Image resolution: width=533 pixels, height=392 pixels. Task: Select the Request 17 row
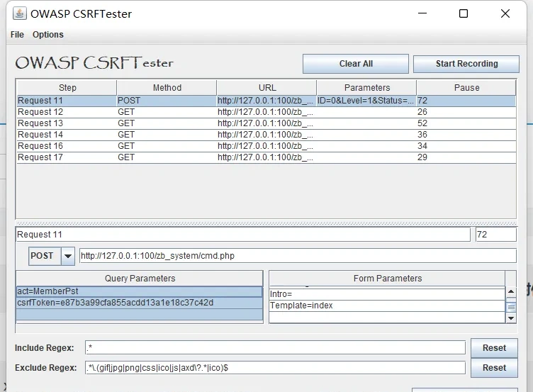[x=266, y=157]
